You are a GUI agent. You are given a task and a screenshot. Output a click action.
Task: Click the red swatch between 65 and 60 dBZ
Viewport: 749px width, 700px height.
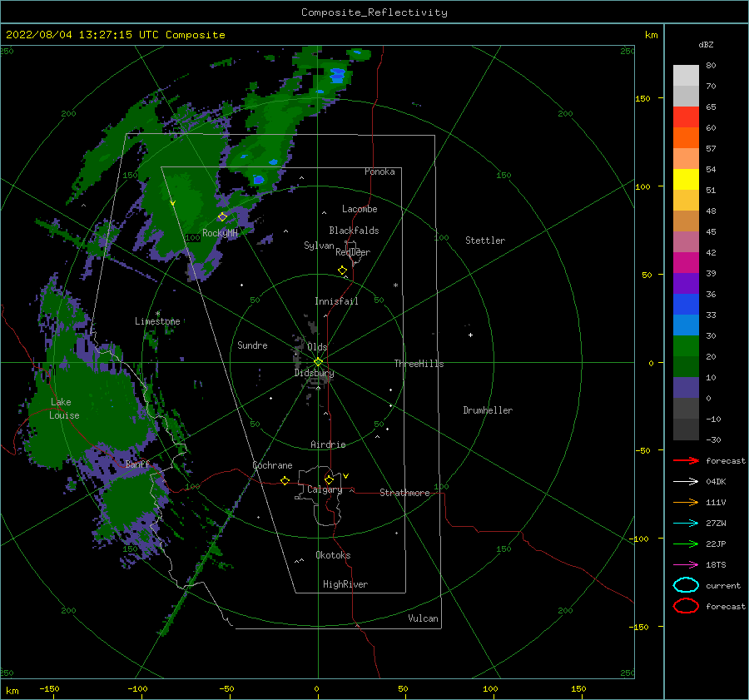tap(686, 117)
